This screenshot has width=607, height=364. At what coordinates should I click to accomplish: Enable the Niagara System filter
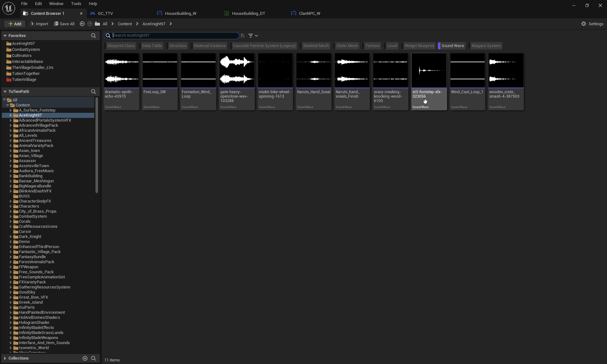point(486,46)
